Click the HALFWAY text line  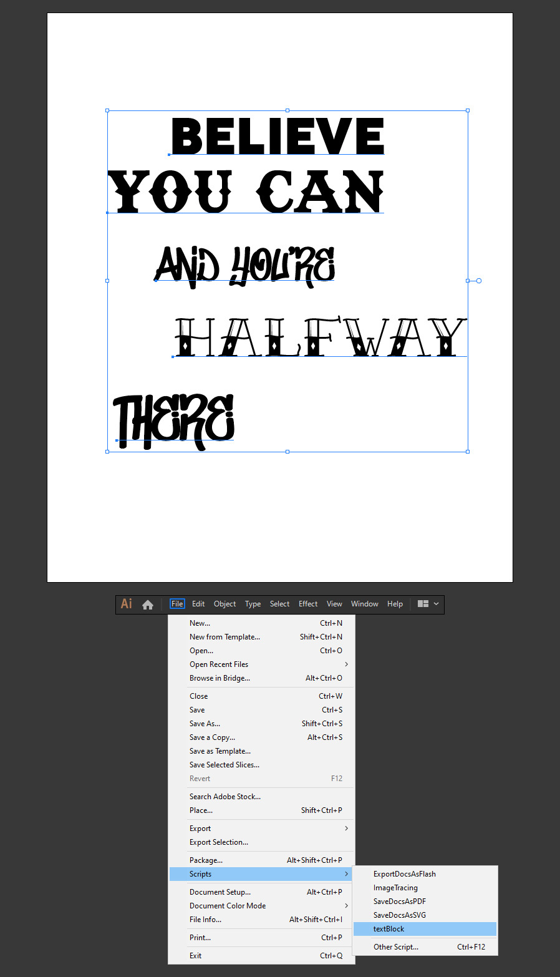pyautogui.click(x=321, y=337)
